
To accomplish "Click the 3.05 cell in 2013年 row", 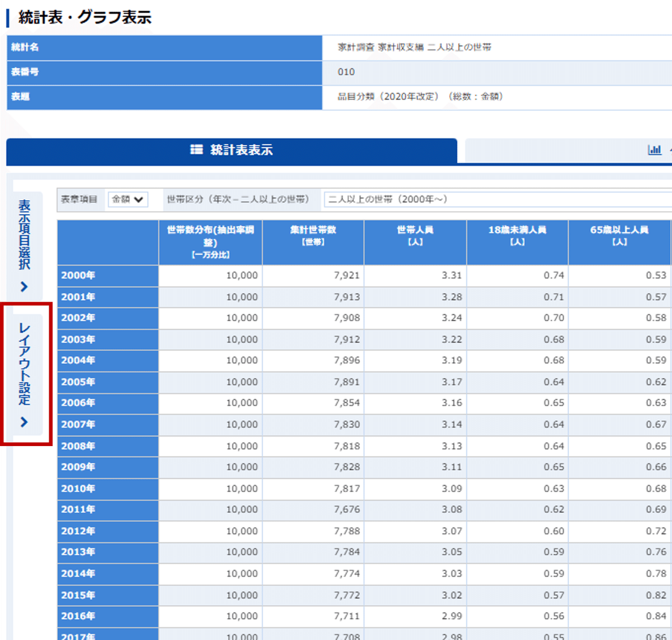I will [x=415, y=553].
